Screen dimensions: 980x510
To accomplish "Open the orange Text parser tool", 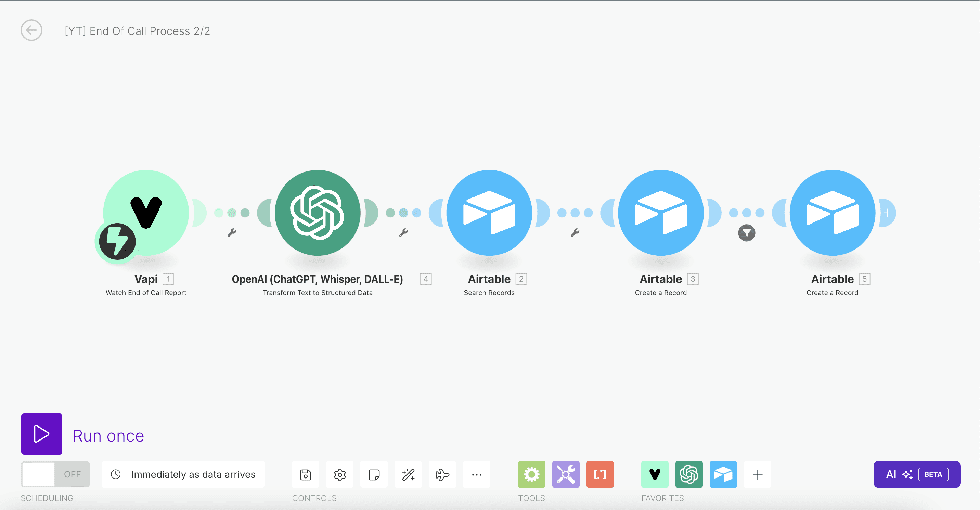I will coord(600,474).
